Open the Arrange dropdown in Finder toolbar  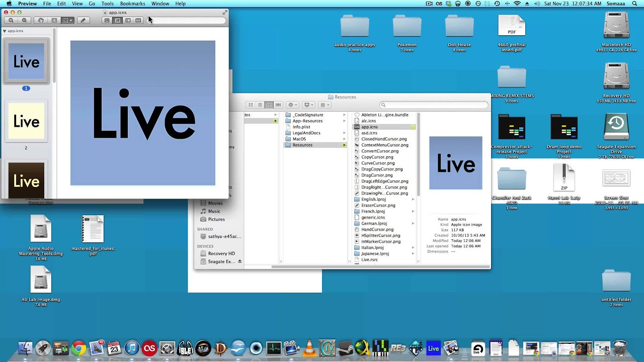pos(325,105)
